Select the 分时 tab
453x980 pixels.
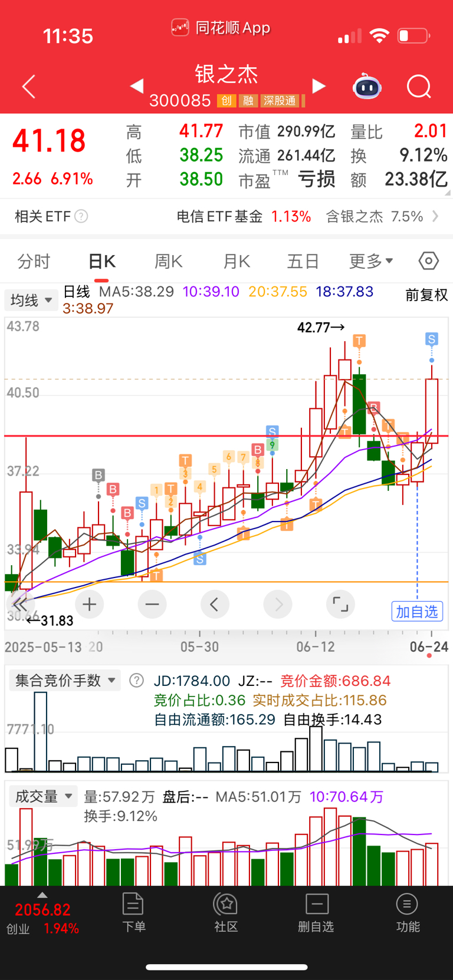(34, 261)
